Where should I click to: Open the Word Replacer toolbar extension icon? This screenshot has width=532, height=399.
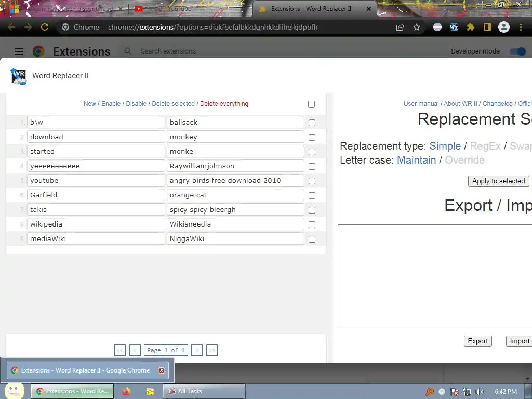pyautogui.click(x=454, y=27)
